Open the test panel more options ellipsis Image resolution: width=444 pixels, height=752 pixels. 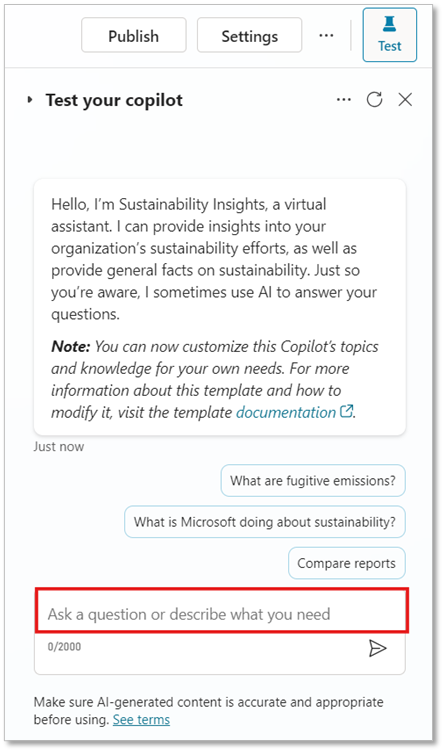[x=344, y=100]
